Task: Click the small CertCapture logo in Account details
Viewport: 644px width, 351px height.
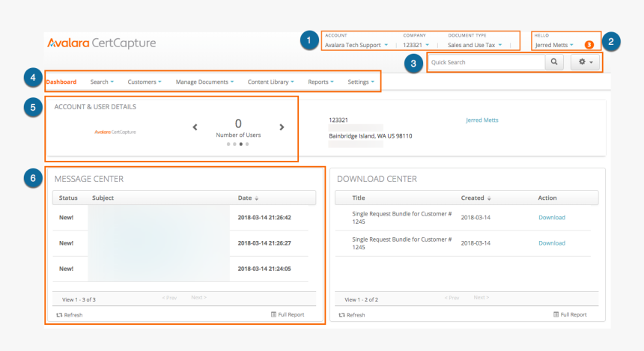Action: coord(115,132)
